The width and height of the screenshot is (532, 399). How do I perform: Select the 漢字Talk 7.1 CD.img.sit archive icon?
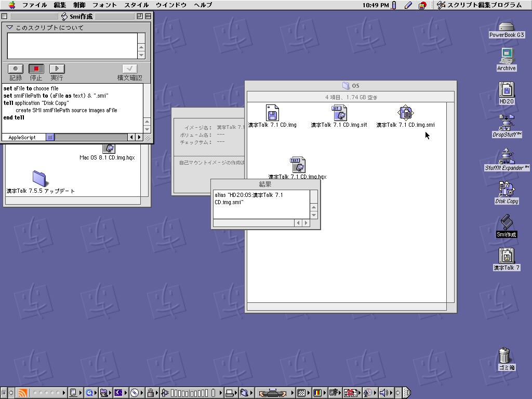[x=339, y=113]
